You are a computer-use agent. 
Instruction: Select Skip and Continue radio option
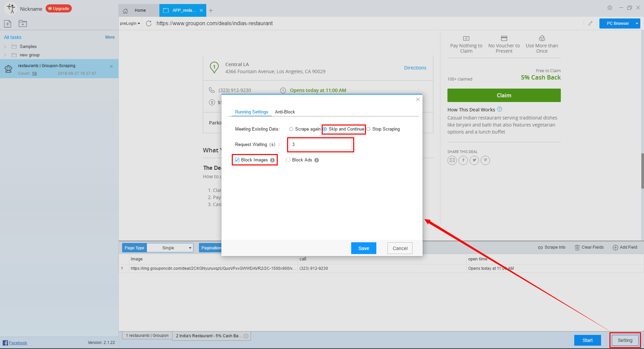coord(325,129)
